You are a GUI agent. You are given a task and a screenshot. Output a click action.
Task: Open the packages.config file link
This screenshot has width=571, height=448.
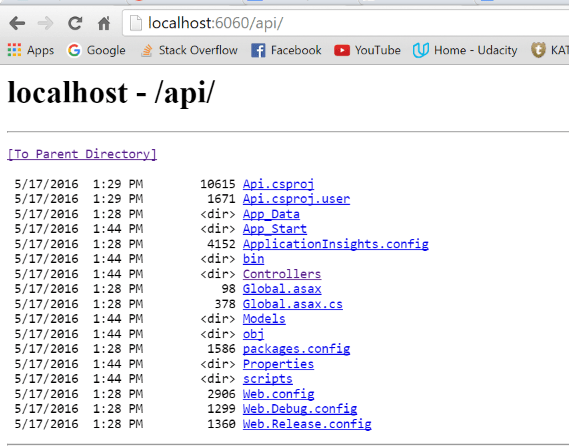pos(296,349)
